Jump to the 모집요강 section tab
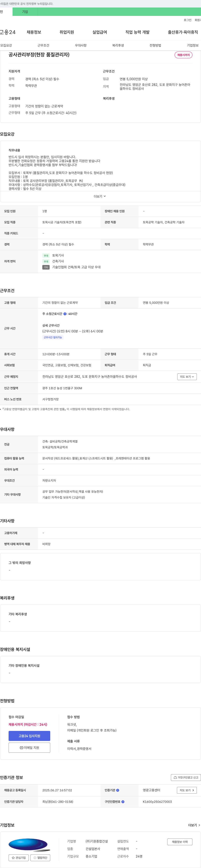Viewport: 201px width, 868px height. (x=6, y=46)
